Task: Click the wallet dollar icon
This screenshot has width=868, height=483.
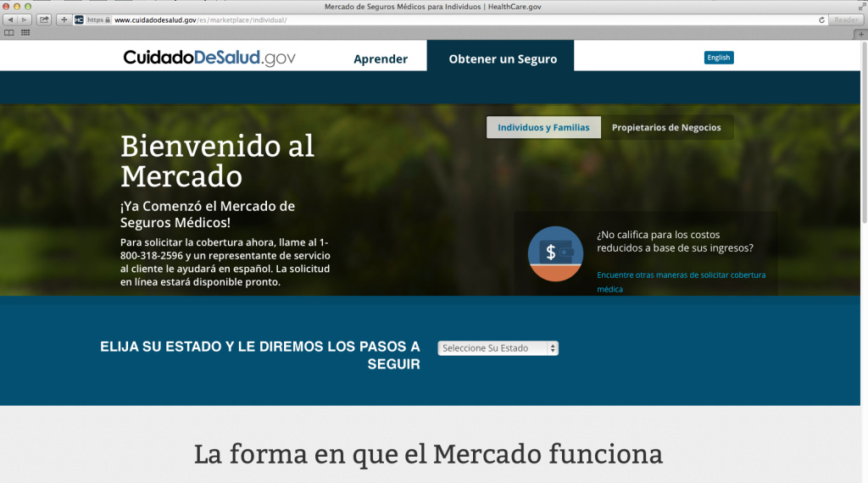Action: click(555, 253)
